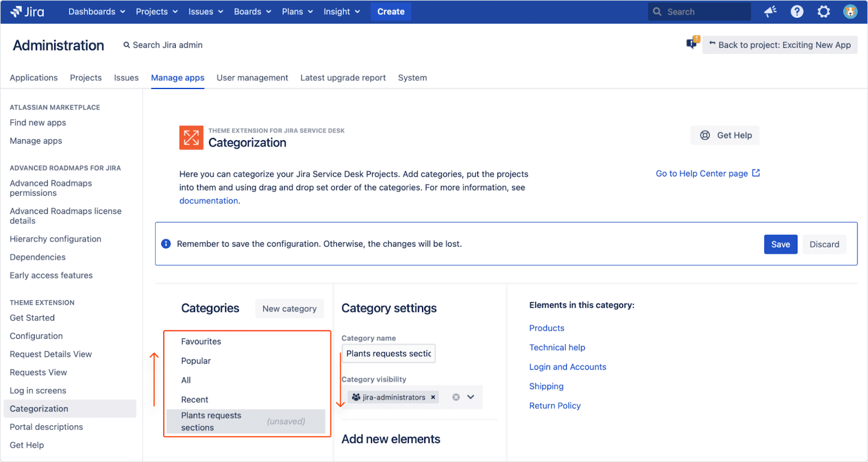Click the Create button

tap(391, 11)
